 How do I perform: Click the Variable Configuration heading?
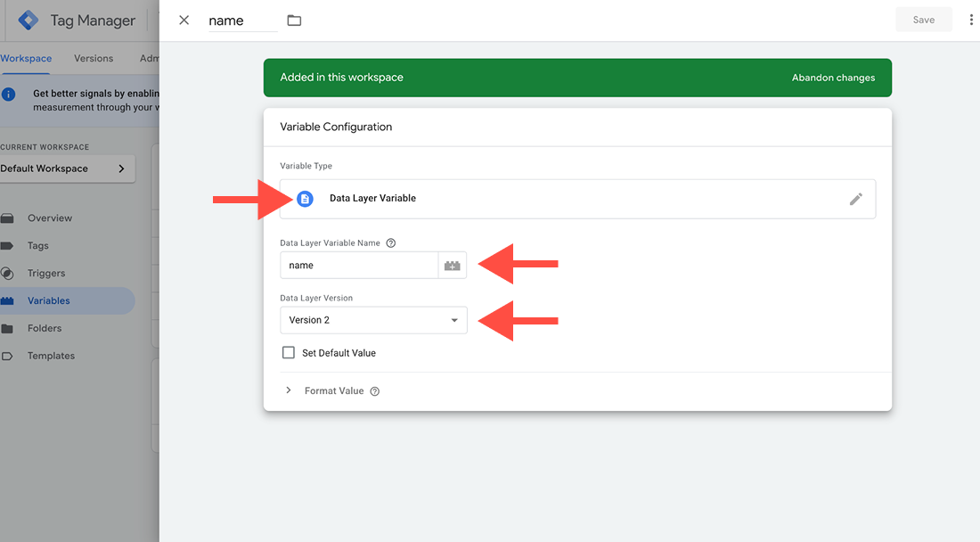tap(336, 127)
